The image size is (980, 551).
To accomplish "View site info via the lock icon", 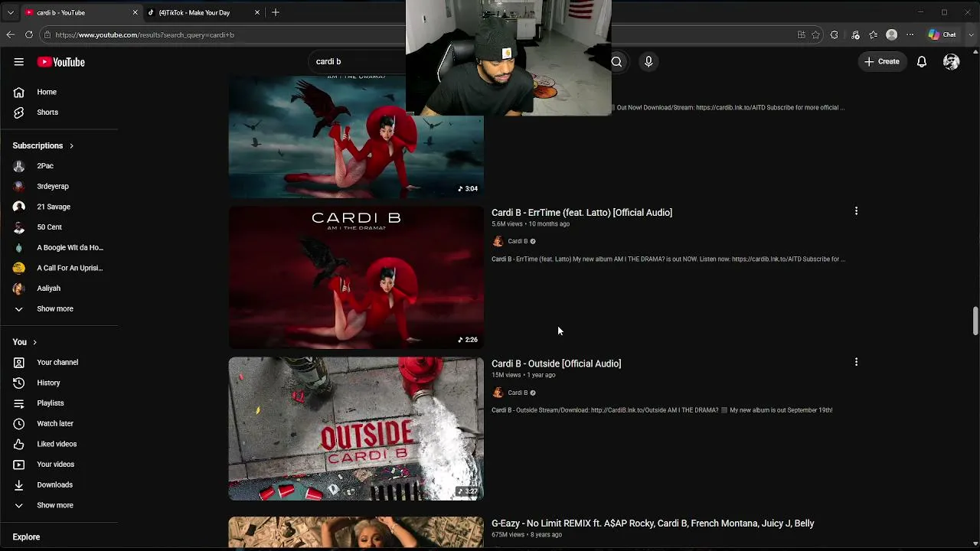I will (47, 34).
